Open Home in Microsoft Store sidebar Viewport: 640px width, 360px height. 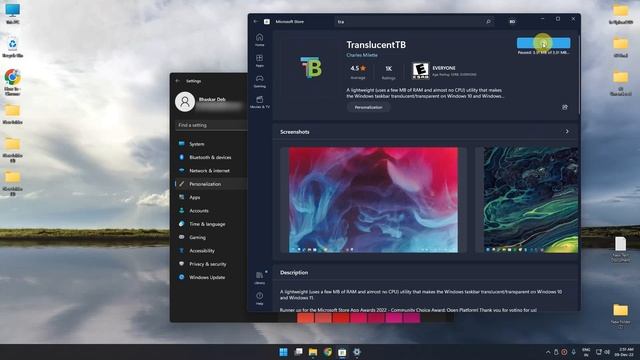[260, 40]
